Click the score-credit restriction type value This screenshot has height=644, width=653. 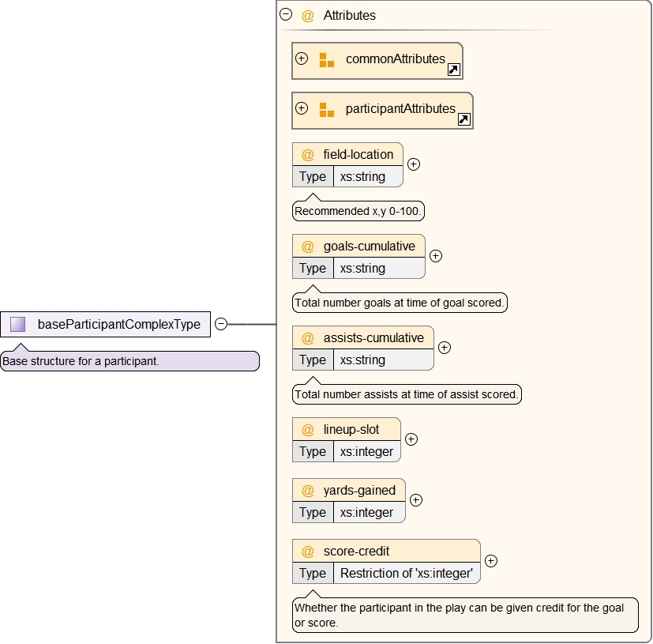point(406,574)
